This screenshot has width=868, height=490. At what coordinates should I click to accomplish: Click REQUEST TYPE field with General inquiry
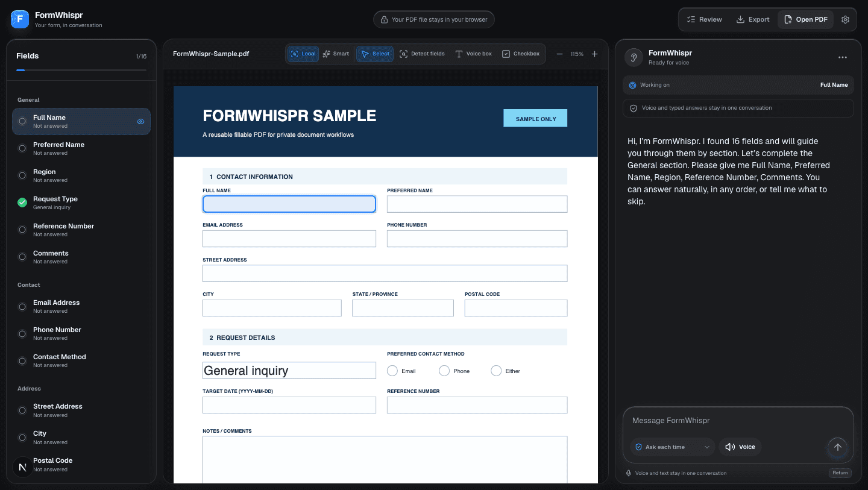pos(289,370)
